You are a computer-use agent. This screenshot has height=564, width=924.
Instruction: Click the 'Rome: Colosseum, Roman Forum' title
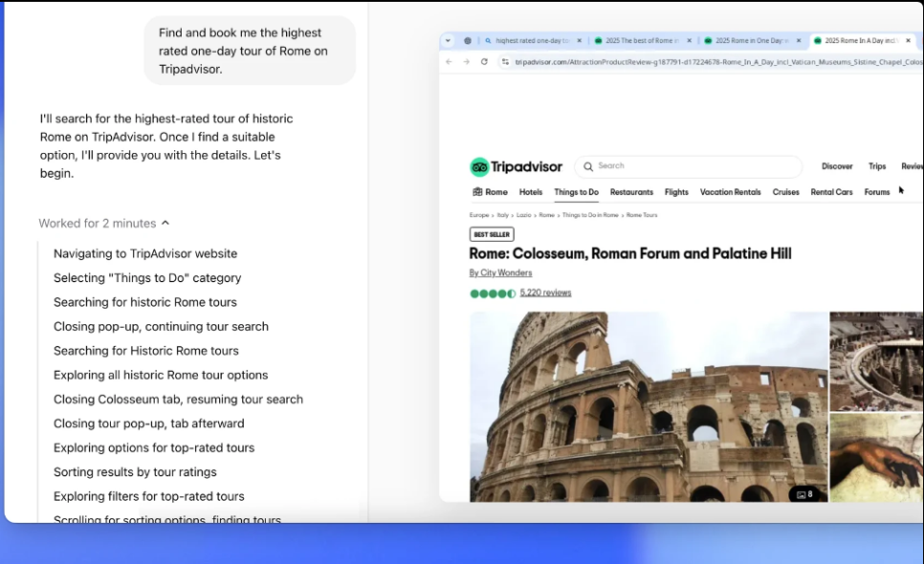(630, 253)
